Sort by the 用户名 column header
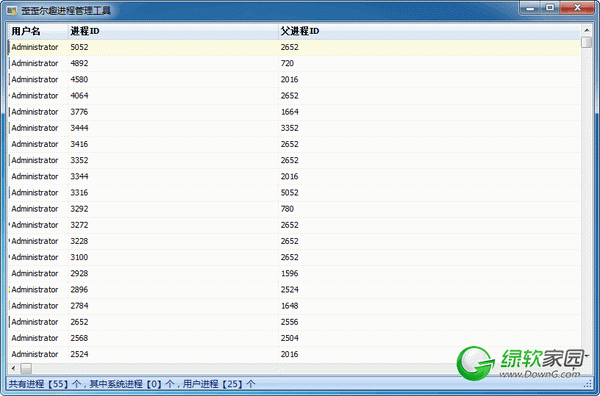This screenshot has width=600, height=396. [38, 31]
